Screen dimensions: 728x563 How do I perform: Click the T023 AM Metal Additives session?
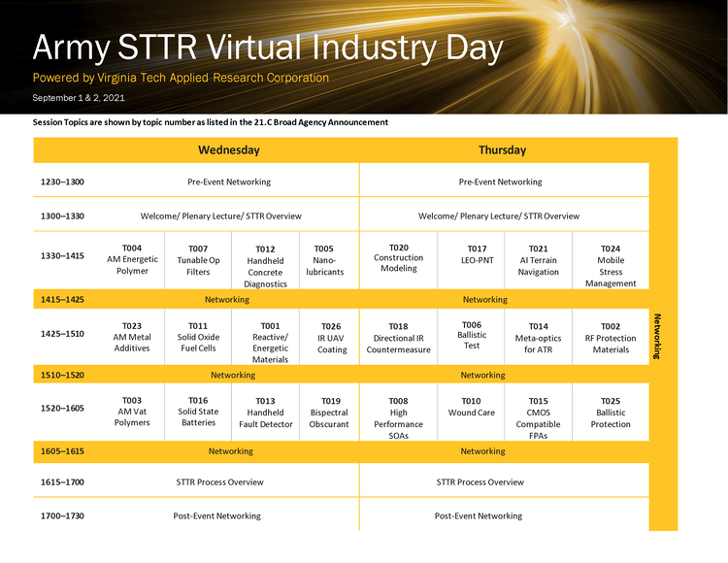[x=132, y=337]
